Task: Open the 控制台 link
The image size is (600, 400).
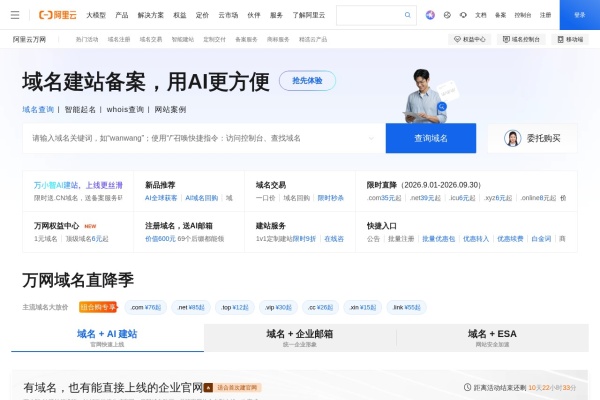Action: point(523,15)
